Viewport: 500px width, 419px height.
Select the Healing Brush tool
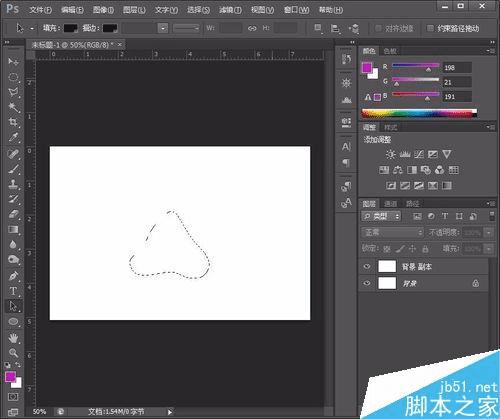[x=13, y=154]
